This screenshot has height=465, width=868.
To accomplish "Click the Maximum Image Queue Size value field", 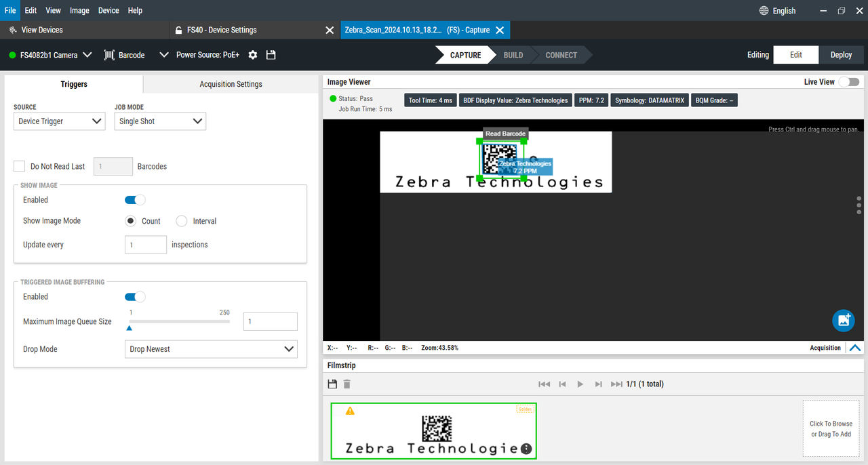I will 270,321.
